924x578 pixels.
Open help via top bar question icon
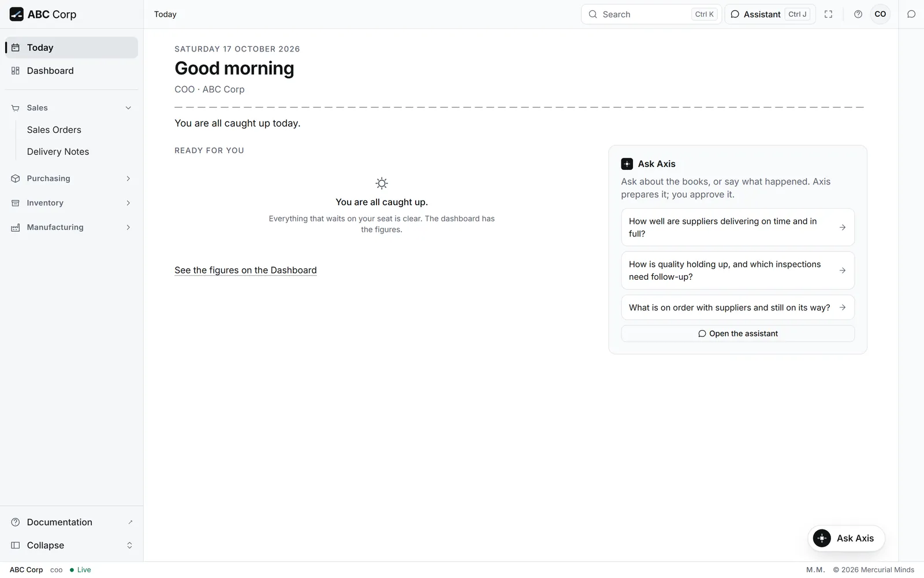(x=858, y=14)
